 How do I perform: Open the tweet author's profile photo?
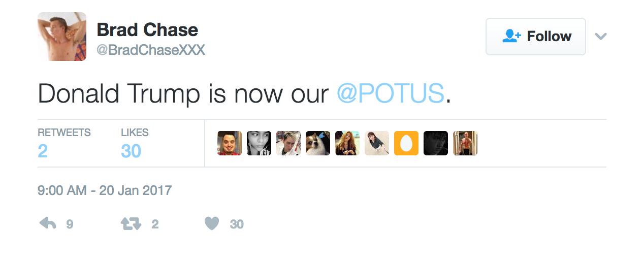(x=62, y=37)
